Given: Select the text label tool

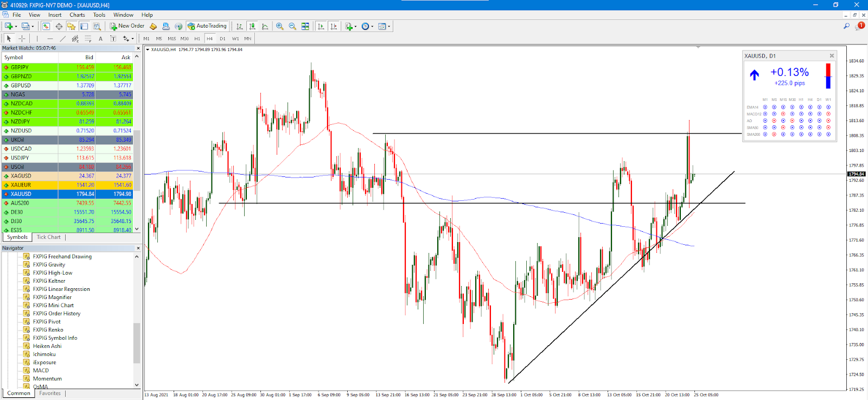Looking at the screenshot, I should click(x=113, y=39).
